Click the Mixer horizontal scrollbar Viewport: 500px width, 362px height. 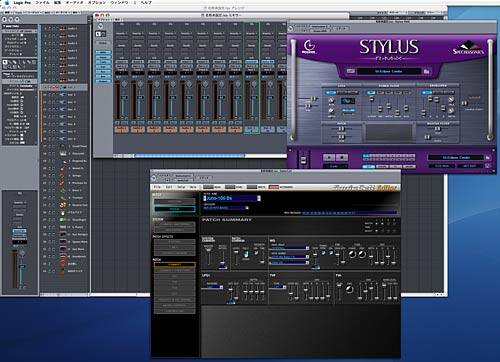(x=189, y=156)
